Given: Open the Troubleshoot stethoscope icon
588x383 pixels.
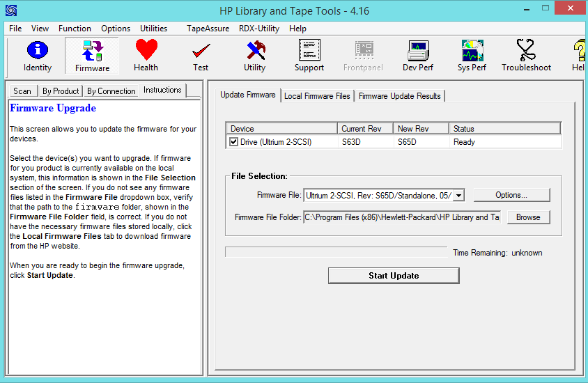Looking at the screenshot, I should [526, 56].
